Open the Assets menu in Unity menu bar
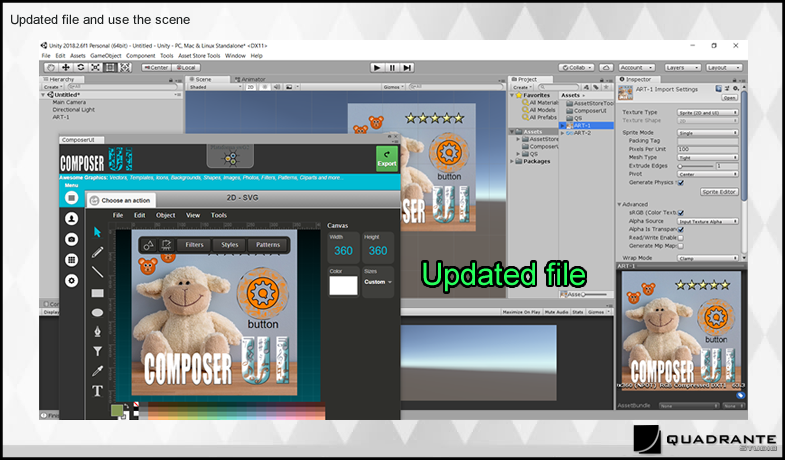The image size is (785, 460). (x=78, y=56)
